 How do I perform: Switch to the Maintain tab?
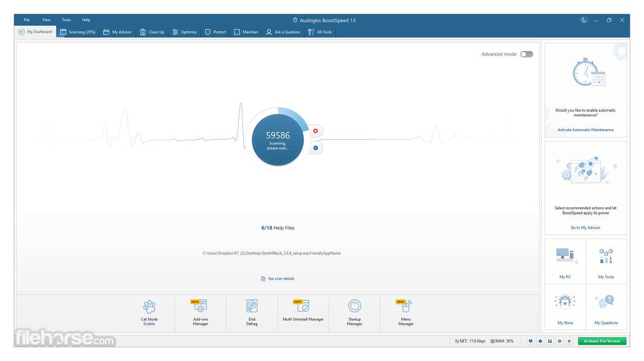pos(246,32)
